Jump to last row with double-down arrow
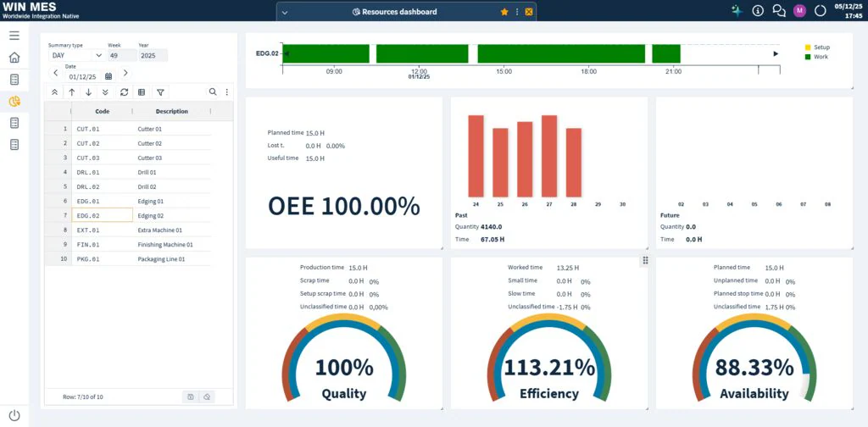Screen dimensions: 868x427 [x=105, y=91]
